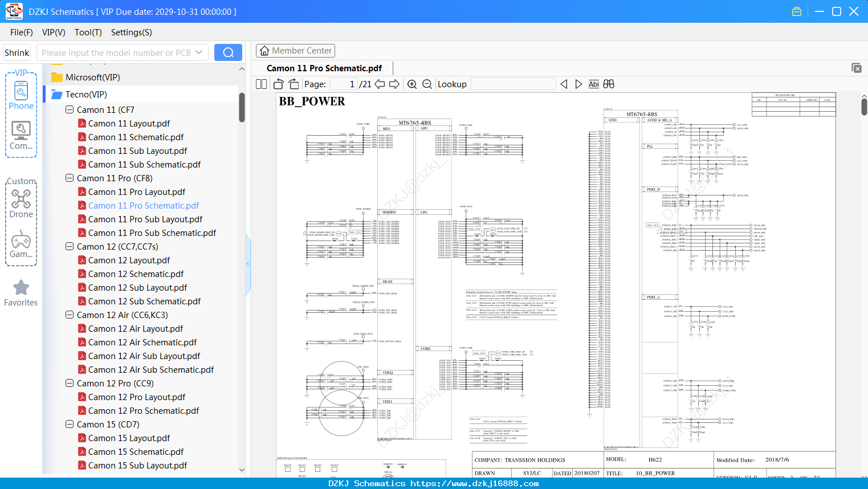The width and height of the screenshot is (868, 489).
Task: Find next lookup match
Action: (578, 84)
